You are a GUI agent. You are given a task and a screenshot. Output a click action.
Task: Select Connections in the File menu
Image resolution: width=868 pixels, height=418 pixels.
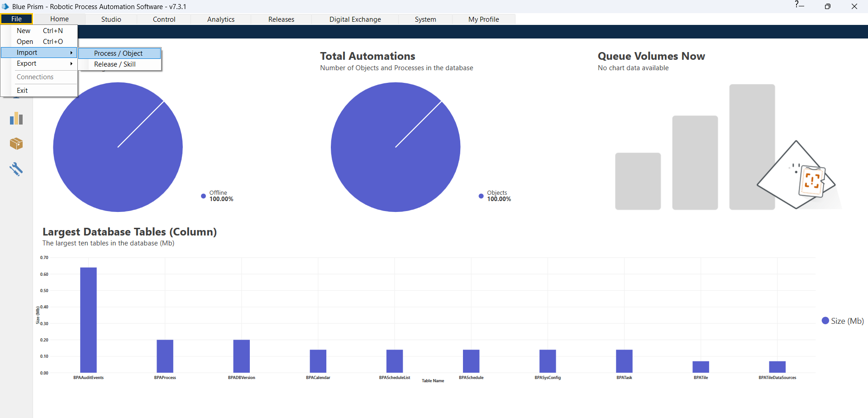pyautogui.click(x=39, y=77)
